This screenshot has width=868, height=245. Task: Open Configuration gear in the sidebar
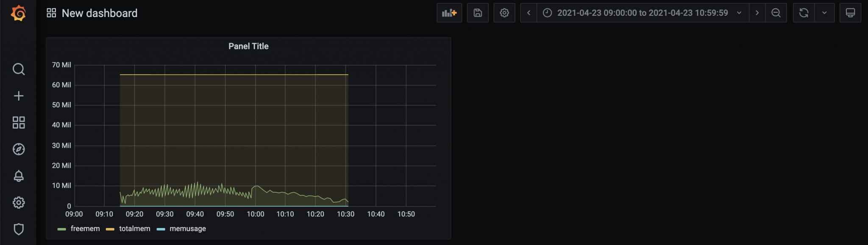[x=19, y=203]
